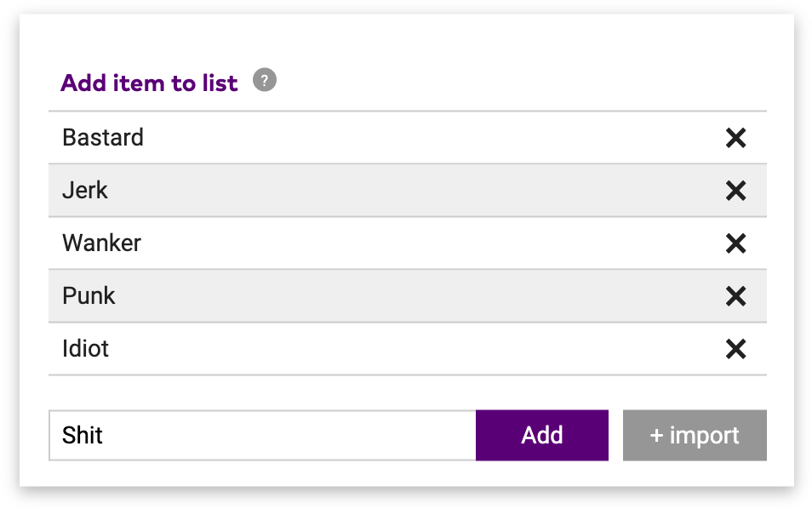Delete the Jerk entry via X
Viewport: 812px width, 509px height.
[x=735, y=191]
